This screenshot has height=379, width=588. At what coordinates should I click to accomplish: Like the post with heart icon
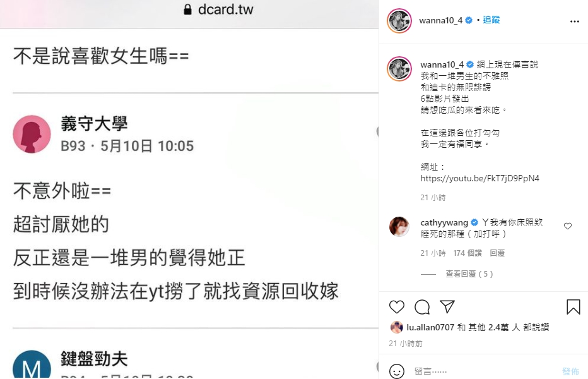[397, 307]
